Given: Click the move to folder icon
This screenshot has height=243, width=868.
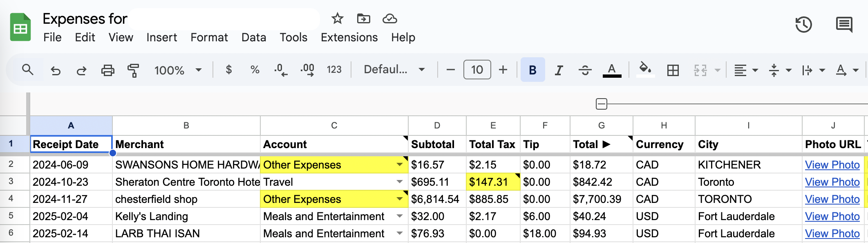Looking at the screenshot, I should pyautogui.click(x=363, y=18).
